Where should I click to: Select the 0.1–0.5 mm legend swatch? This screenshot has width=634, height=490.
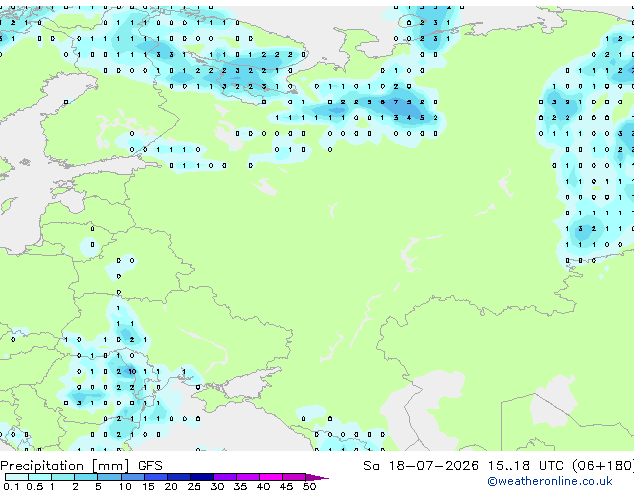tap(17, 477)
